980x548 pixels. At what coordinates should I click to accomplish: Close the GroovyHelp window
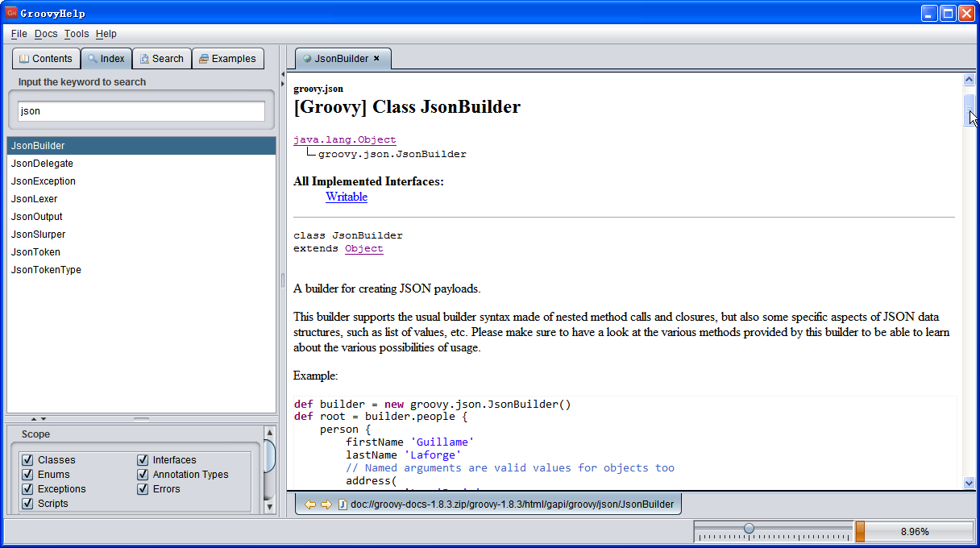[x=966, y=13]
